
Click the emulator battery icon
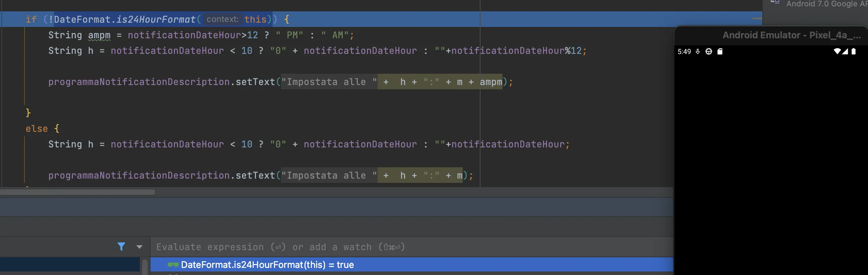[854, 51]
